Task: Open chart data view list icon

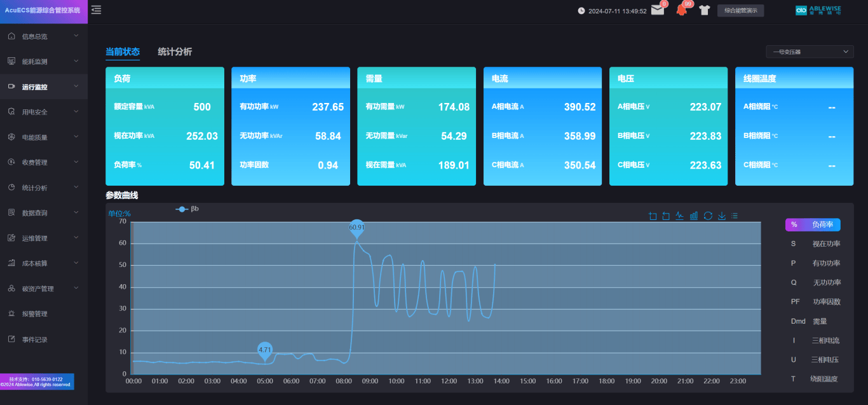Action: tap(735, 216)
